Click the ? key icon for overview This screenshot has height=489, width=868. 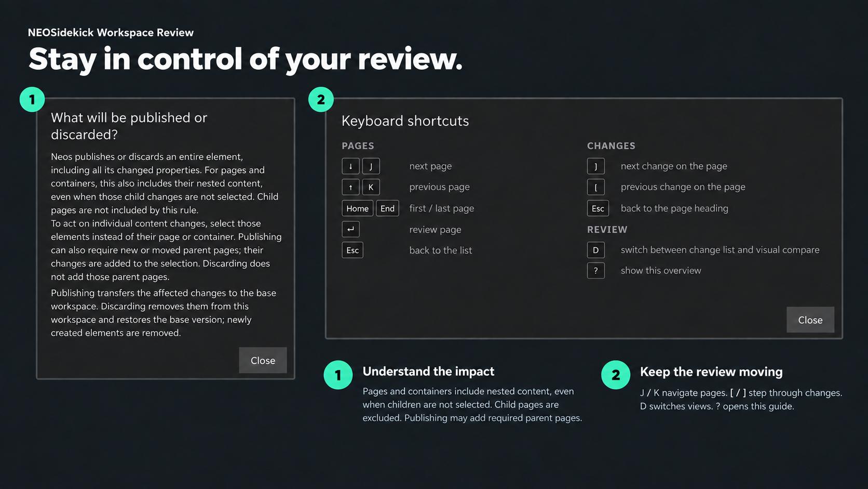click(595, 270)
